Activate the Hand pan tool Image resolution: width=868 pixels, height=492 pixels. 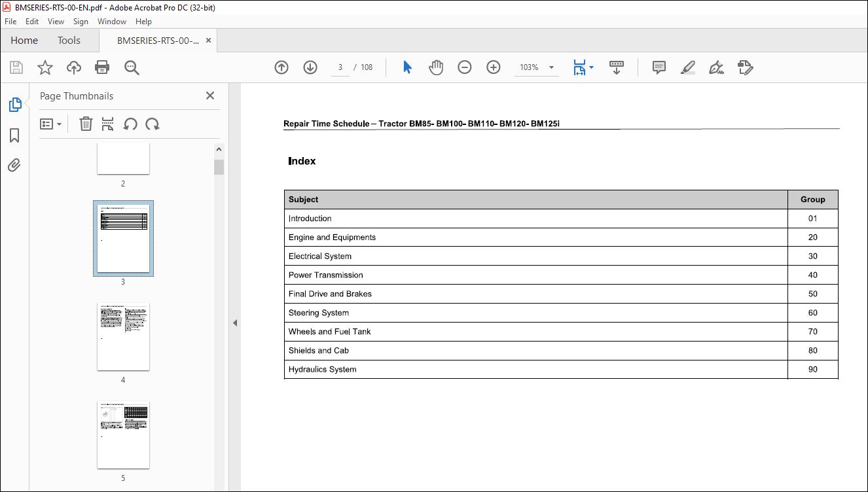point(436,67)
